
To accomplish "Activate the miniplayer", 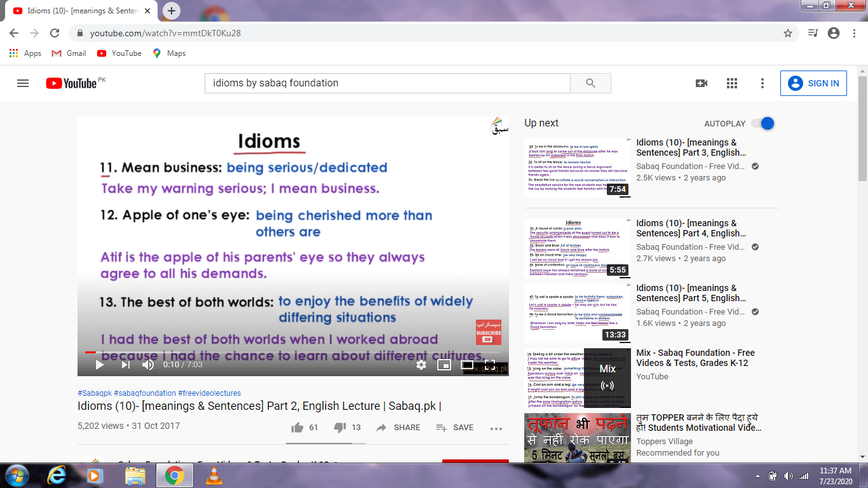I will pyautogui.click(x=444, y=365).
